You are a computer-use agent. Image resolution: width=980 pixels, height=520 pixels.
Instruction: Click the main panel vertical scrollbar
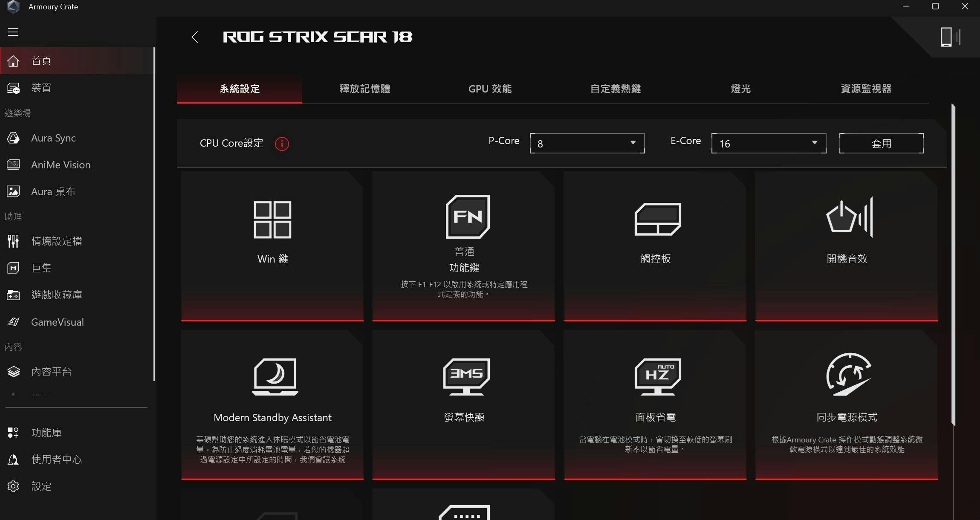[x=953, y=264]
